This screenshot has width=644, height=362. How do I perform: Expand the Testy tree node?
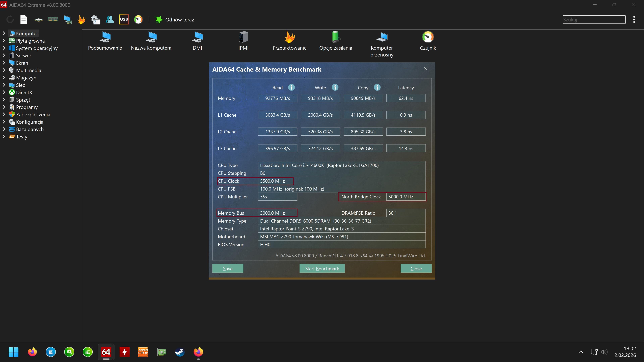tap(4, 137)
